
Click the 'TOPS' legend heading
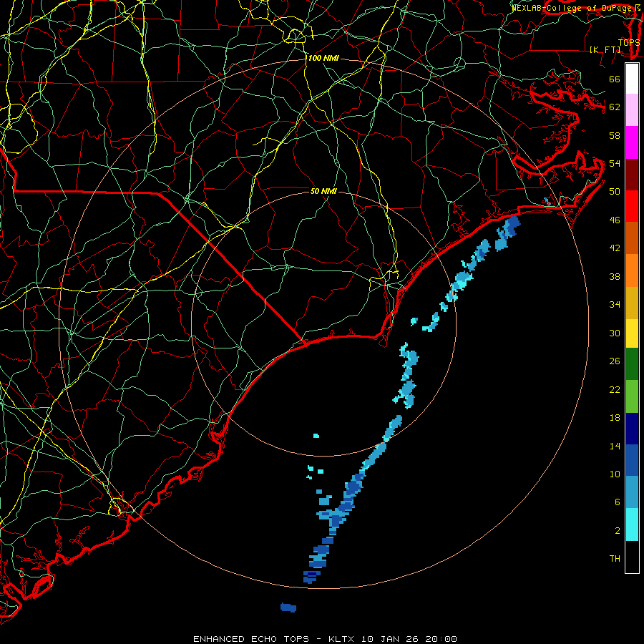pyautogui.click(x=629, y=42)
